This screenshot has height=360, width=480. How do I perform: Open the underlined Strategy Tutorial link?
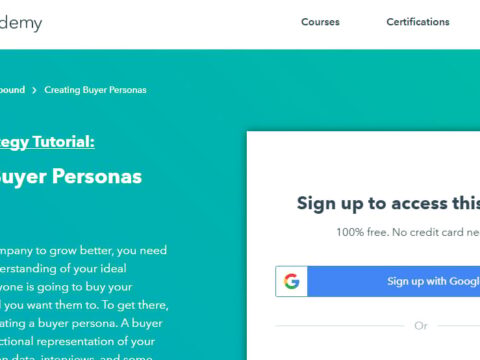coord(47,142)
